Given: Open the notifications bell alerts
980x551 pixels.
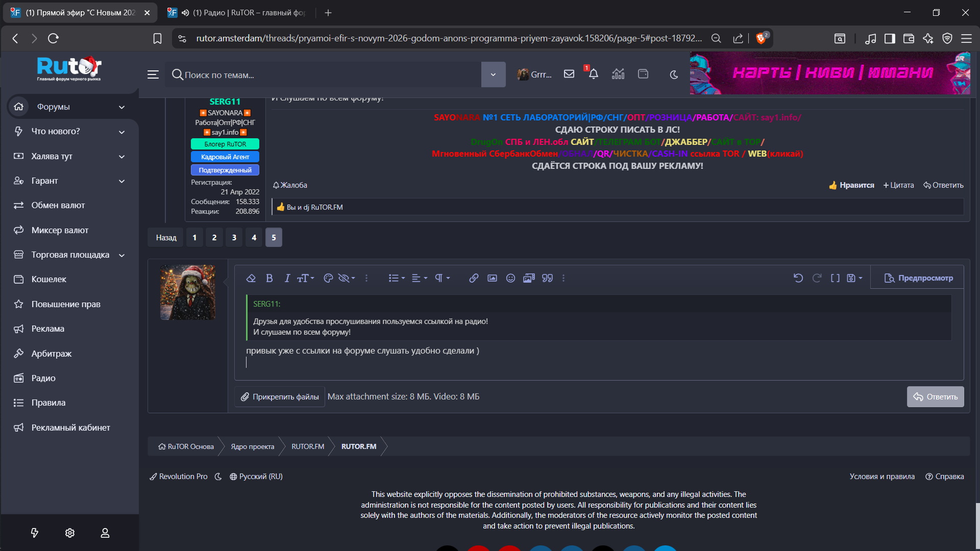Looking at the screenshot, I should (x=593, y=74).
